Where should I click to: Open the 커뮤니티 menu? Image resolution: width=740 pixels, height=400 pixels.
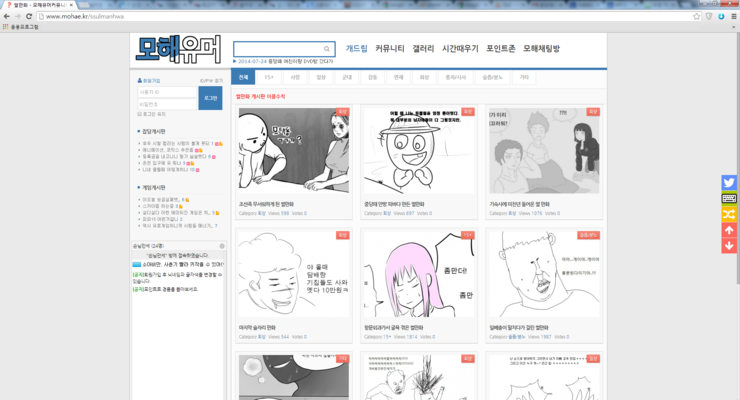(x=390, y=49)
